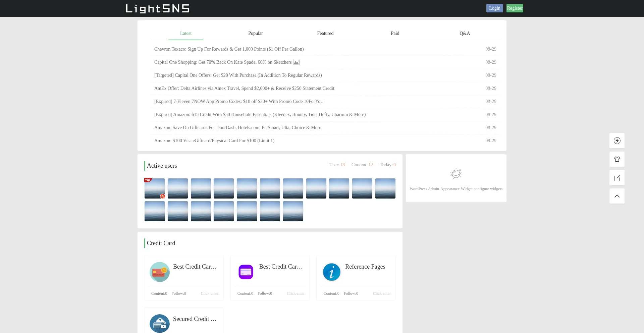Open the t-shirt skin switcher icon

[x=617, y=159]
